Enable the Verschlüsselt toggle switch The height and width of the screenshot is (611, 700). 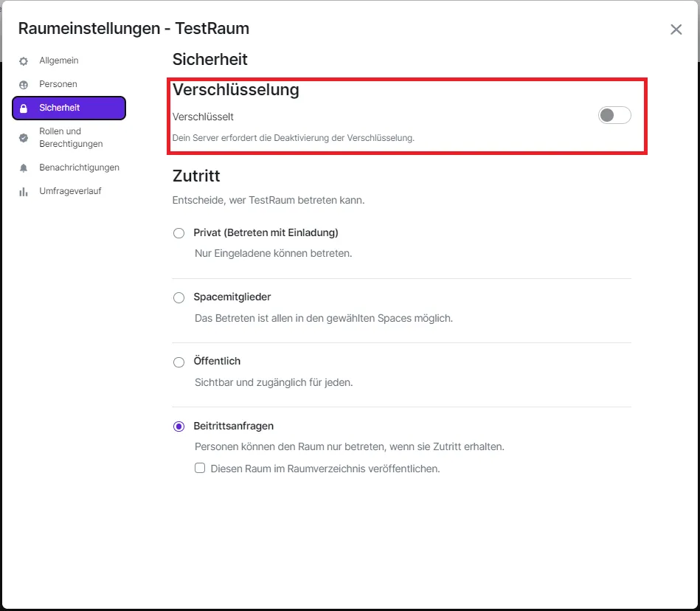[x=614, y=115]
